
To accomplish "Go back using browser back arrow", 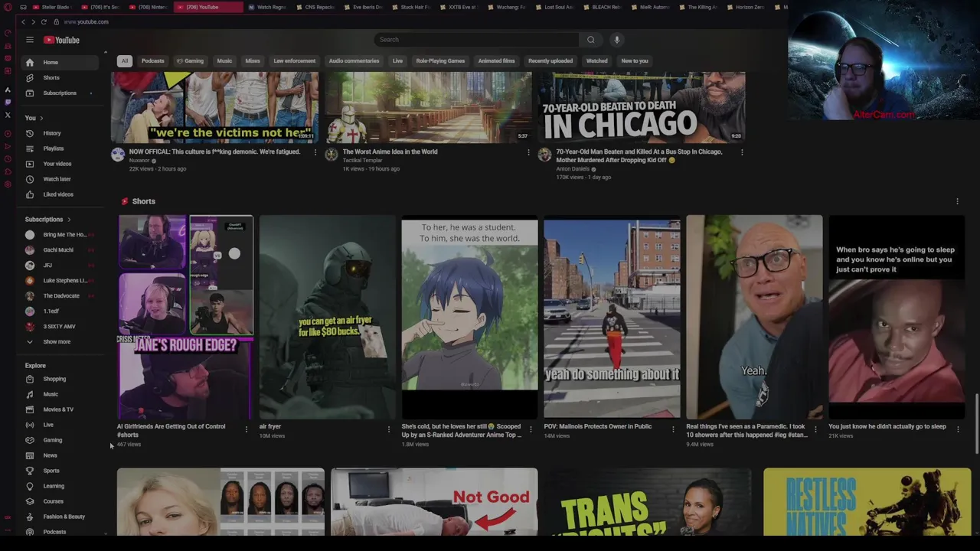I will (23, 21).
